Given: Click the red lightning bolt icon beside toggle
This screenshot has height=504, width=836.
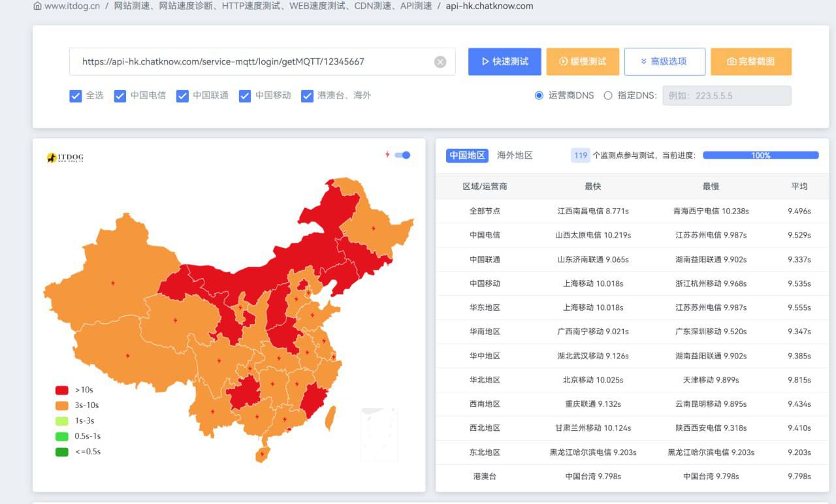Looking at the screenshot, I should click(x=387, y=155).
